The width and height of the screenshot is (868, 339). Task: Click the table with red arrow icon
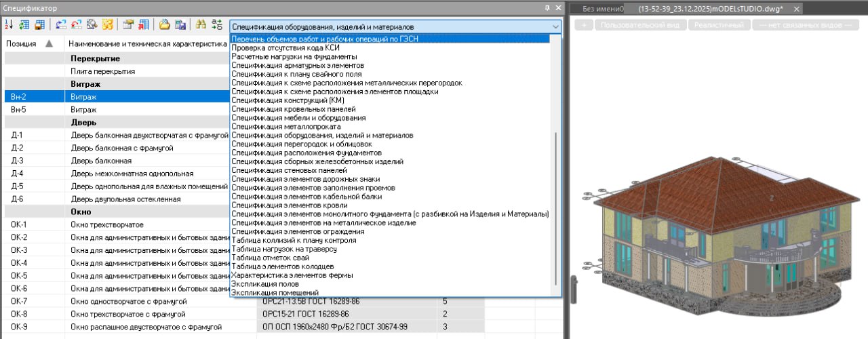pos(144,25)
